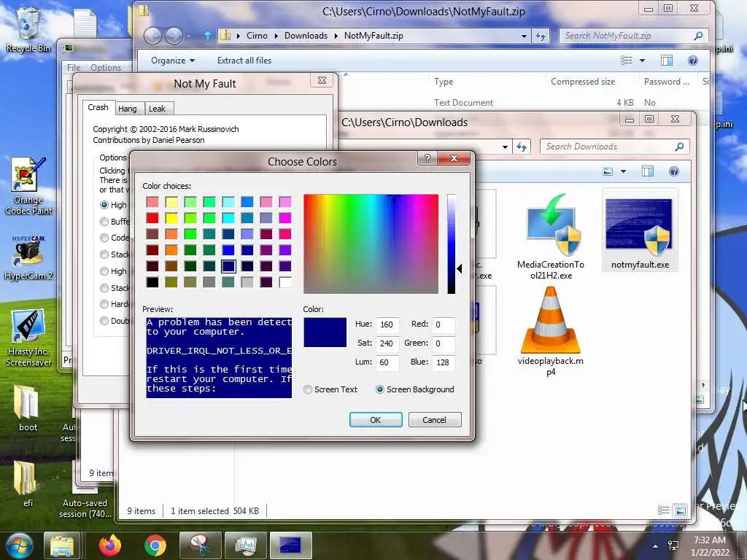Sort by Compressed size column header

tap(583, 82)
